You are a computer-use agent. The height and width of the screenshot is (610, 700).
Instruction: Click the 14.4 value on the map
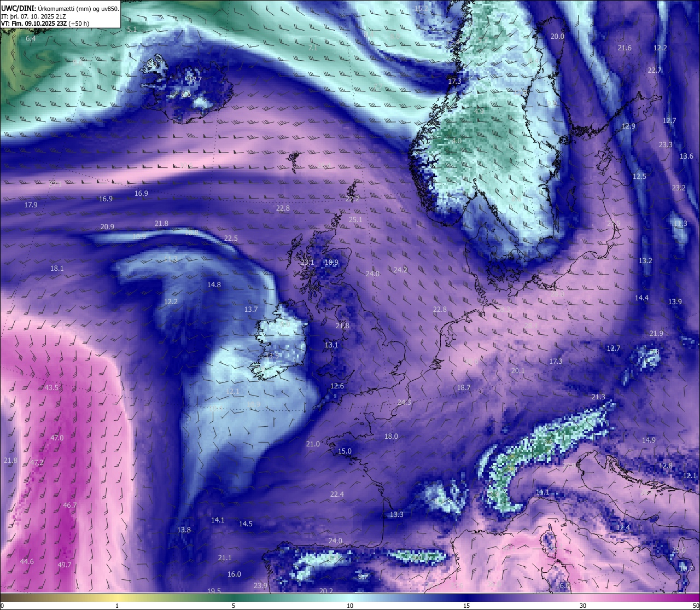pos(641,298)
